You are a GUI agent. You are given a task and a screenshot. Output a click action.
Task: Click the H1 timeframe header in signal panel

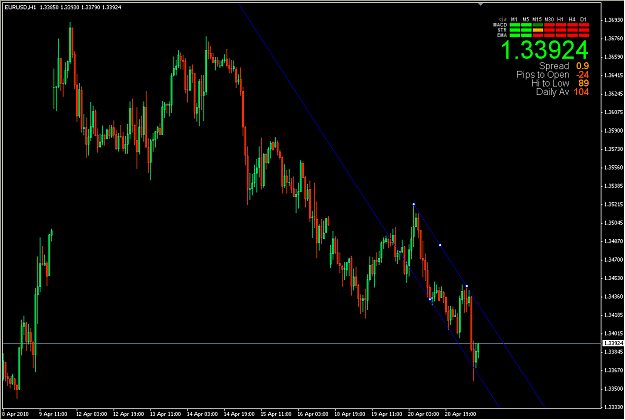(560, 19)
